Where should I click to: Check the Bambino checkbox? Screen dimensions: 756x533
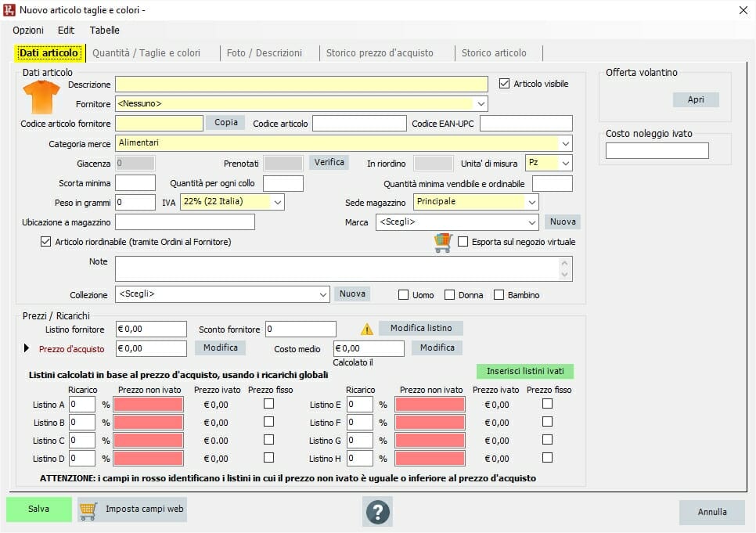pyautogui.click(x=499, y=294)
